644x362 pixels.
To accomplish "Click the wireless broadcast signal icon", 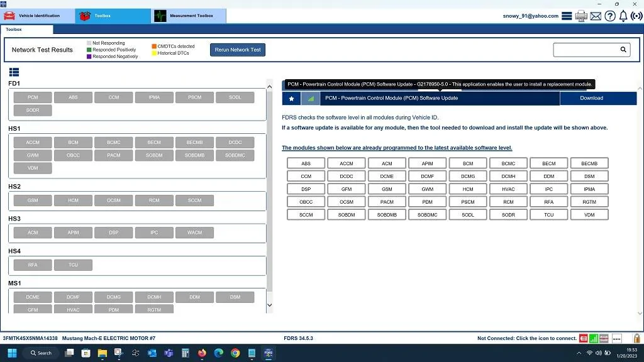I will click(636, 16).
